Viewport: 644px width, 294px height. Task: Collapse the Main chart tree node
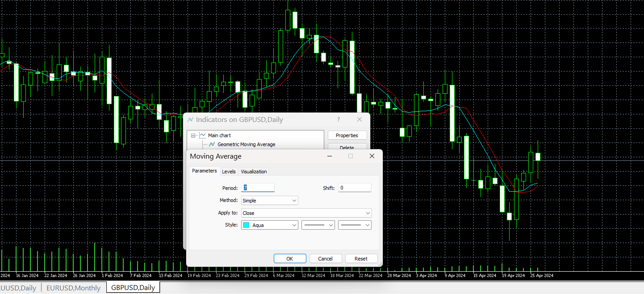point(193,135)
